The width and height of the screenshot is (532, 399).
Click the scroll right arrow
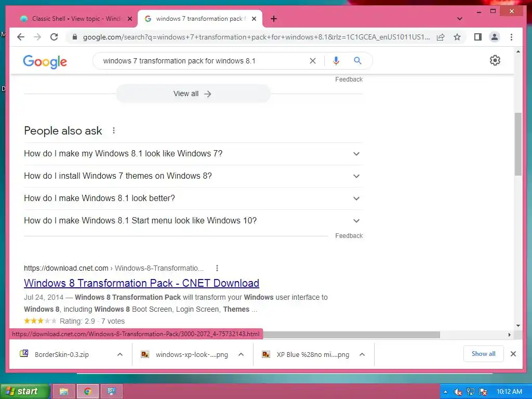click(x=509, y=335)
